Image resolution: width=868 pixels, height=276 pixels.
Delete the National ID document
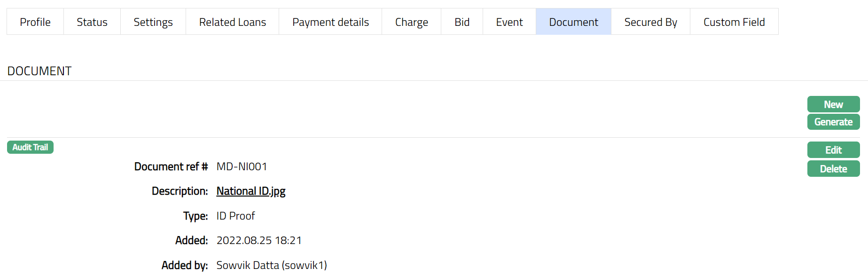point(833,169)
